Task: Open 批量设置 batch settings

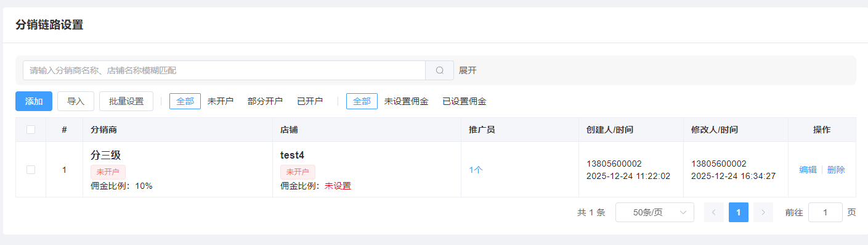Action: [126, 101]
